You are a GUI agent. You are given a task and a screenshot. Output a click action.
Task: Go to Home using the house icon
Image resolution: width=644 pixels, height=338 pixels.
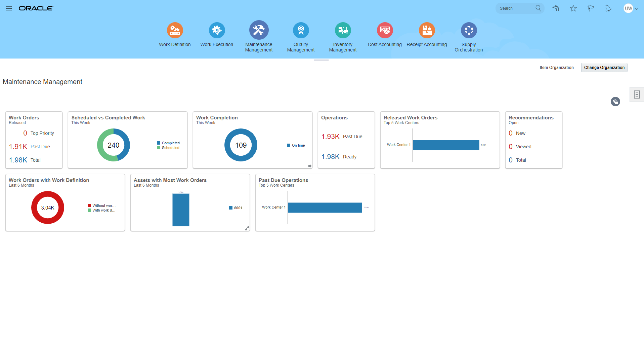pyautogui.click(x=556, y=8)
